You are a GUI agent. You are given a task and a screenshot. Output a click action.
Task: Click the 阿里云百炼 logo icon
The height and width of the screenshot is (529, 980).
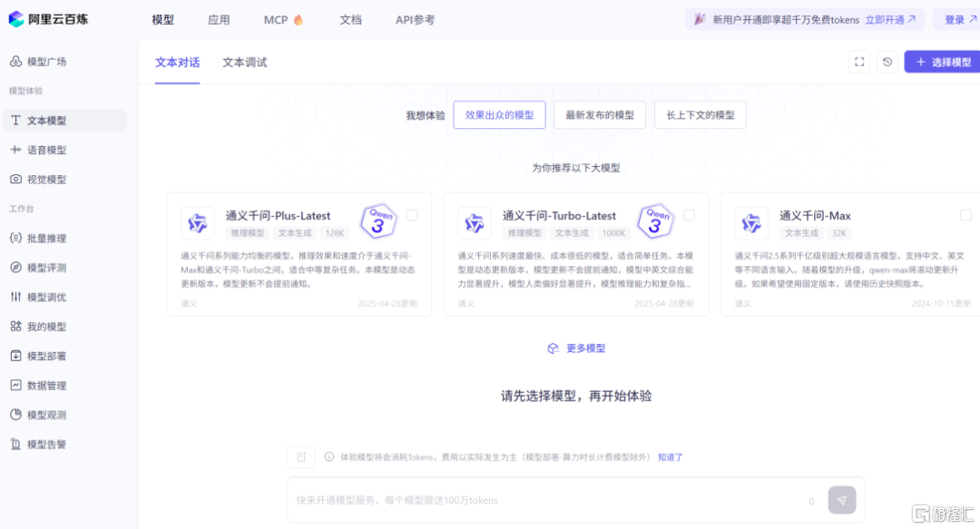pyautogui.click(x=16, y=19)
